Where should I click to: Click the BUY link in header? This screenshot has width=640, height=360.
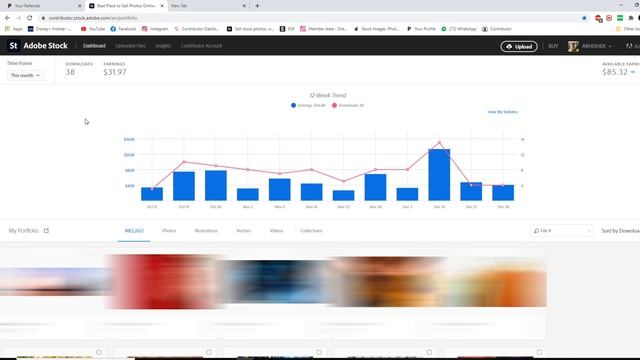553,46
